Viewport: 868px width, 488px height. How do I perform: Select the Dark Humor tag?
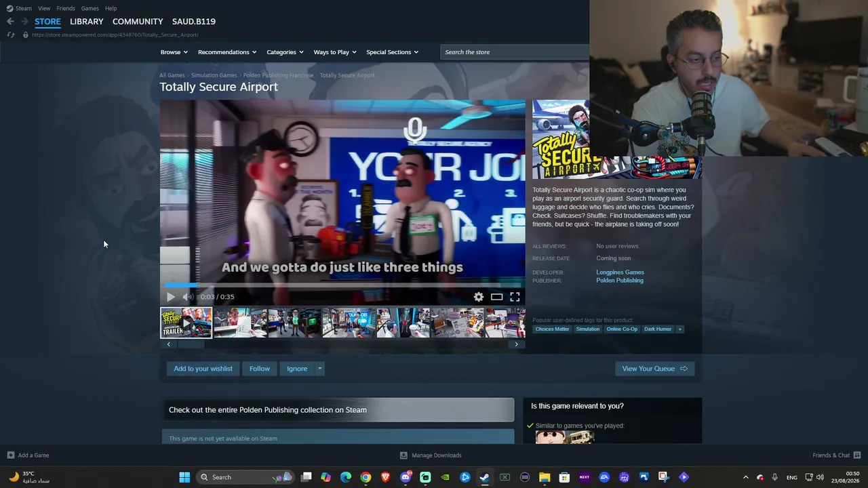658,329
